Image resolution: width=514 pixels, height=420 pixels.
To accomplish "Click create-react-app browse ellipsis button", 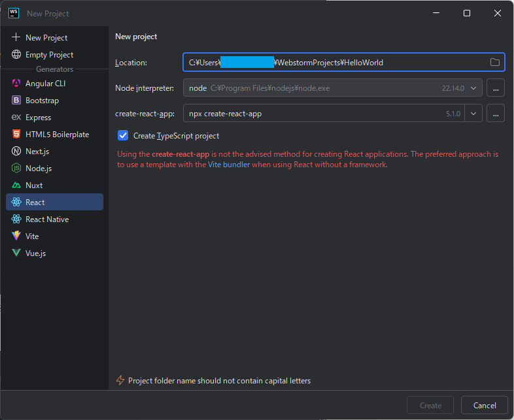I will [x=496, y=114].
